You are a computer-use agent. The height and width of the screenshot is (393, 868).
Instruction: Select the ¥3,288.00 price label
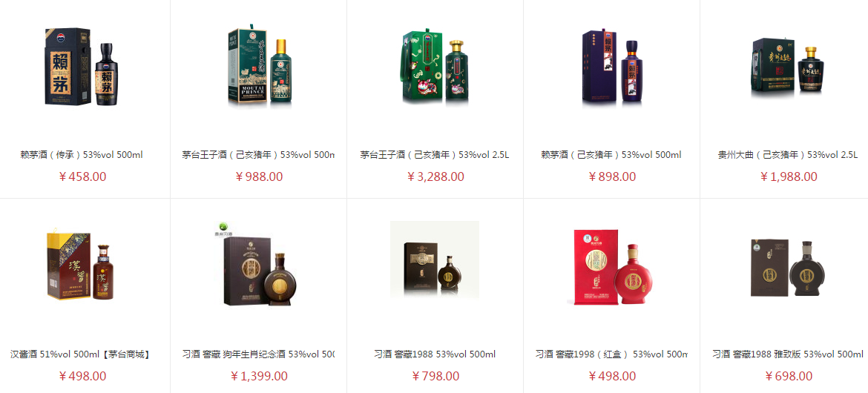pyautogui.click(x=435, y=177)
